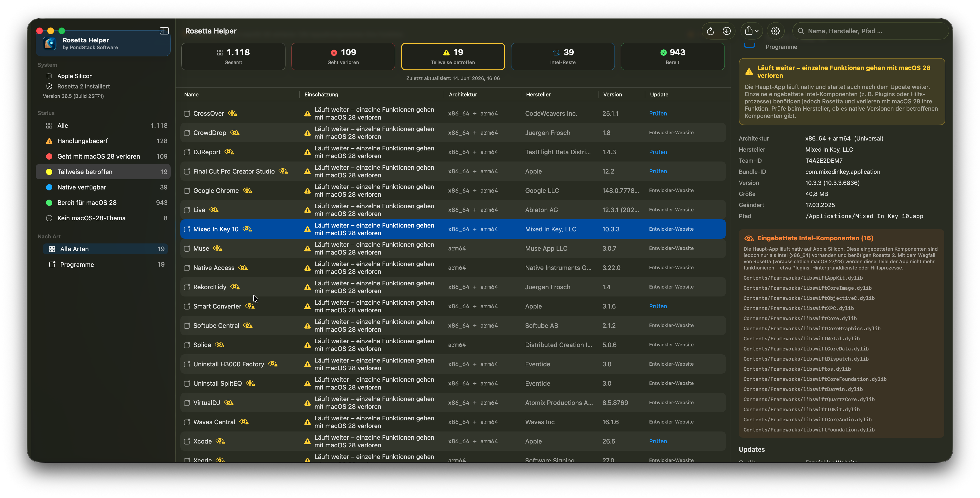Click eye-warning icon beside Mixed In Key 10

(x=247, y=229)
